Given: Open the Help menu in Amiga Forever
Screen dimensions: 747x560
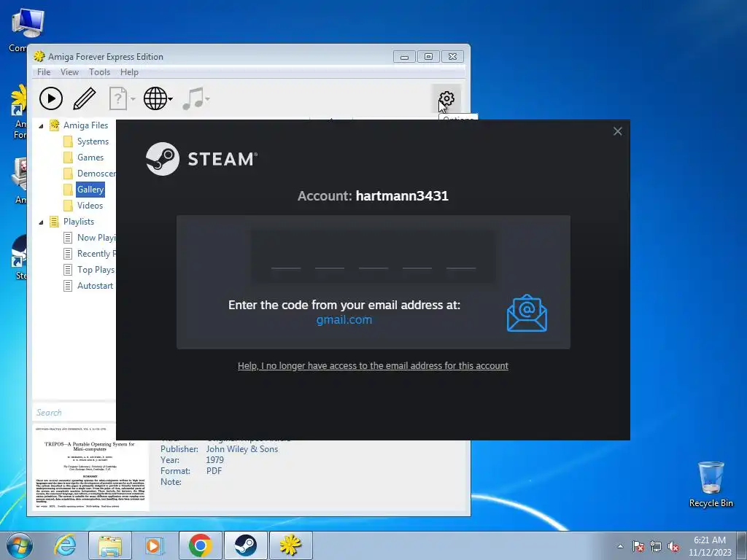Looking at the screenshot, I should (x=129, y=72).
